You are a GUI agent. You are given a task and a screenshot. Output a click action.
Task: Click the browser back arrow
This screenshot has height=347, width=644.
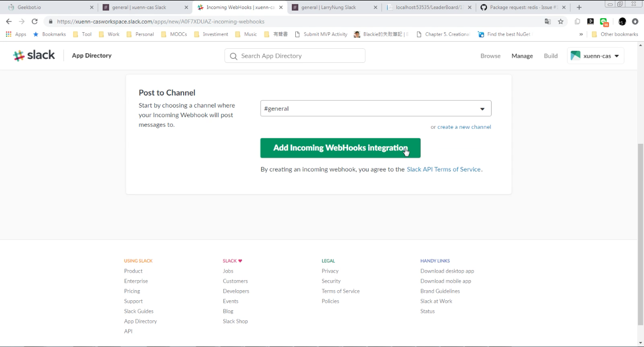[x=9, y=22]
